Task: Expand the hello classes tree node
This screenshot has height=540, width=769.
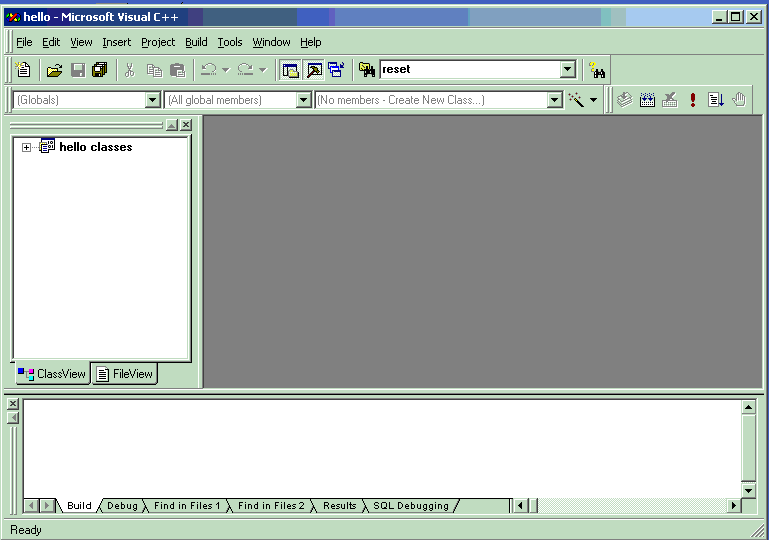Action: click(x=26, y=147)
